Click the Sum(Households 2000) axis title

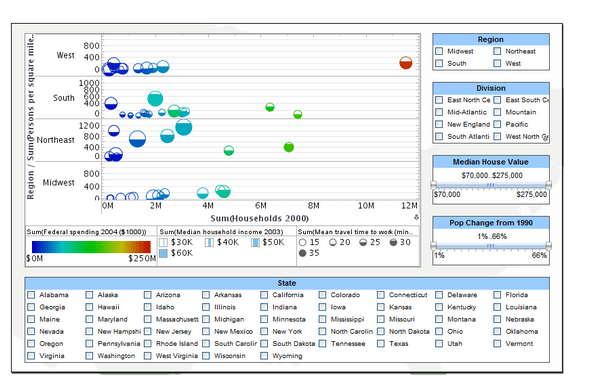[x=259, y=218]
